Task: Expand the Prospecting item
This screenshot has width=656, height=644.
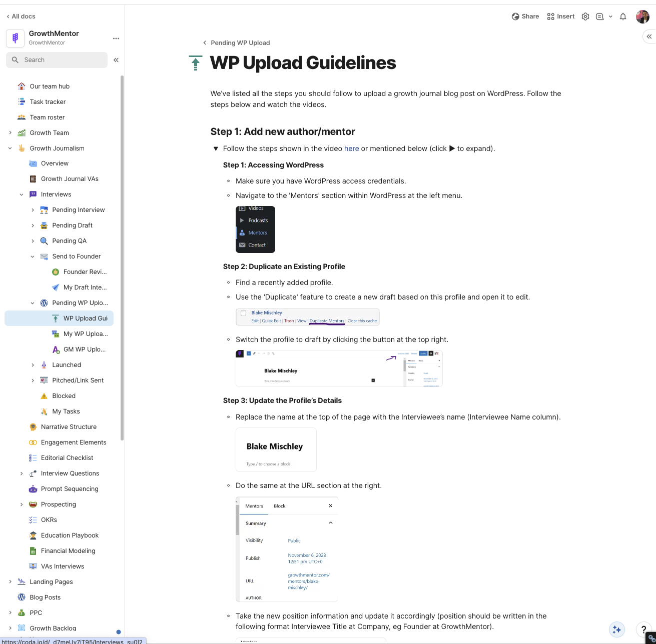Action: (22, 504)
